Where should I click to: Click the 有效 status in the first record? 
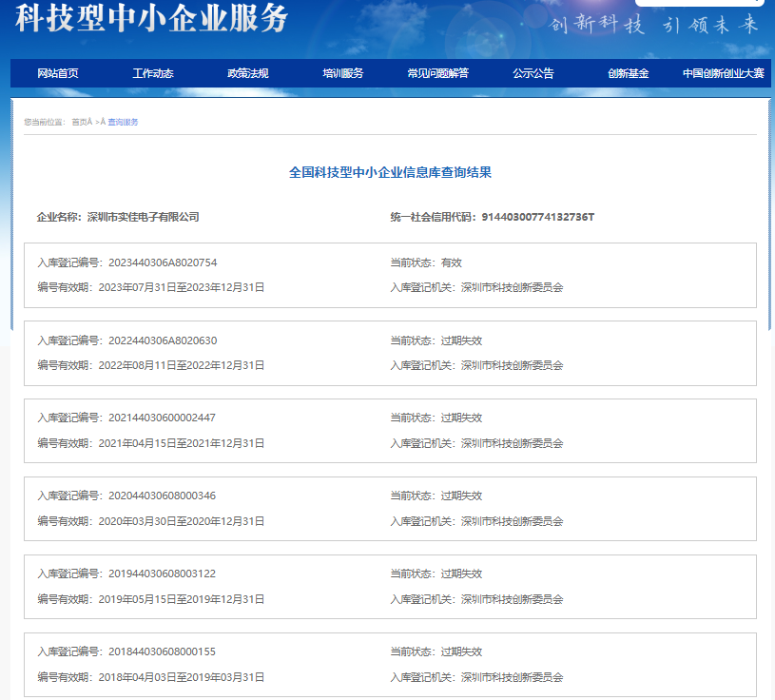pos(455,262)
